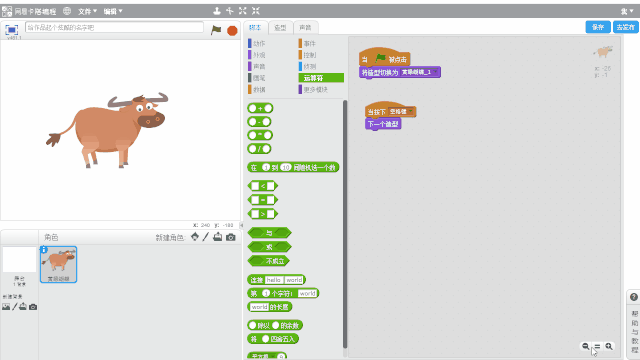Select the 控制 block category
The width and height of the screenshot is (640, 360).
point(307,55)
